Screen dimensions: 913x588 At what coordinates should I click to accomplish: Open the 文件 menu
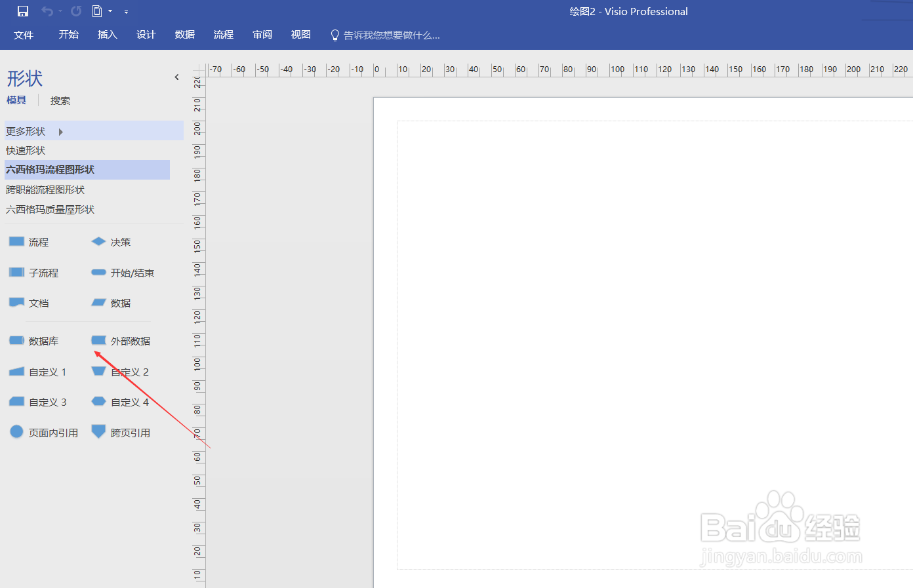coord(24,35)
